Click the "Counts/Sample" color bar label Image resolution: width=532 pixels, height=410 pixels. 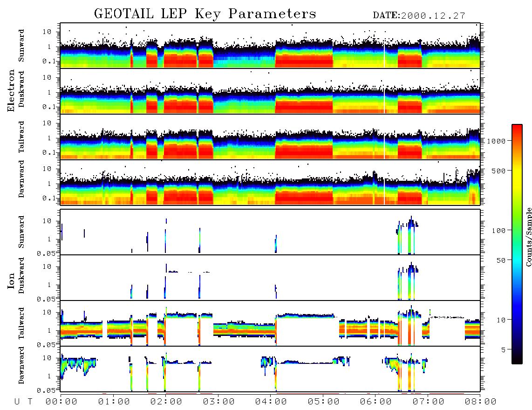[529, 237]
